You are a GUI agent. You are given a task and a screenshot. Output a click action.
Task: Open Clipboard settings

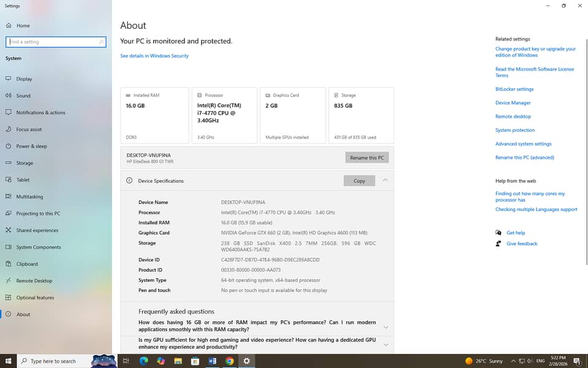pos(27,264)
